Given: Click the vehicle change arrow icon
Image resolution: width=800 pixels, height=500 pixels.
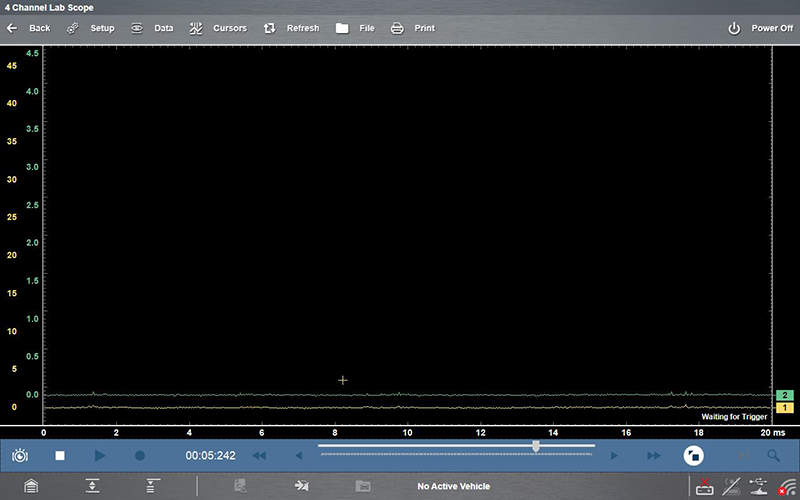Looking at the screenshot, I should pyautogui.click(x=302, y=486).
